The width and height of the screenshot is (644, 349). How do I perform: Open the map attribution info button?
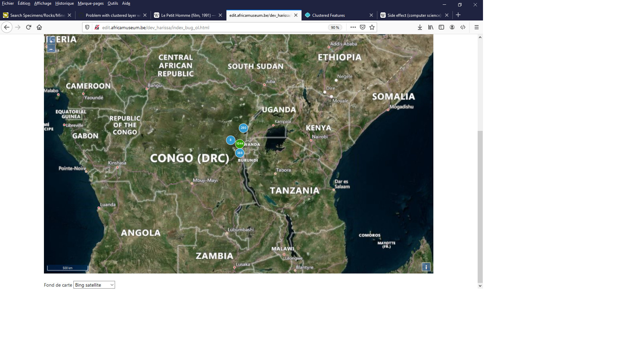point(426,267)
